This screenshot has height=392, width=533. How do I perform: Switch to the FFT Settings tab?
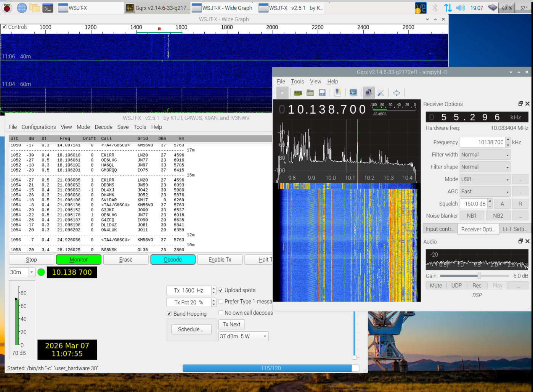coord(515,229)
